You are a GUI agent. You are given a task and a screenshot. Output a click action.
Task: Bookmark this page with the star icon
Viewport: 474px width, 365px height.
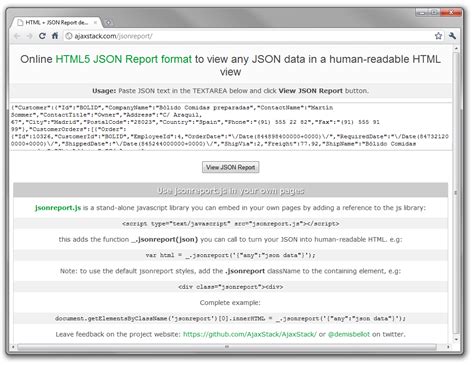[438, 36]
